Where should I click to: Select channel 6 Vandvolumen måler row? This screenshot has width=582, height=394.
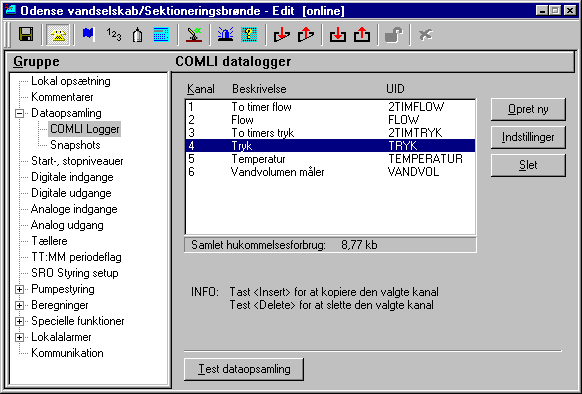[x=330, y=172]
